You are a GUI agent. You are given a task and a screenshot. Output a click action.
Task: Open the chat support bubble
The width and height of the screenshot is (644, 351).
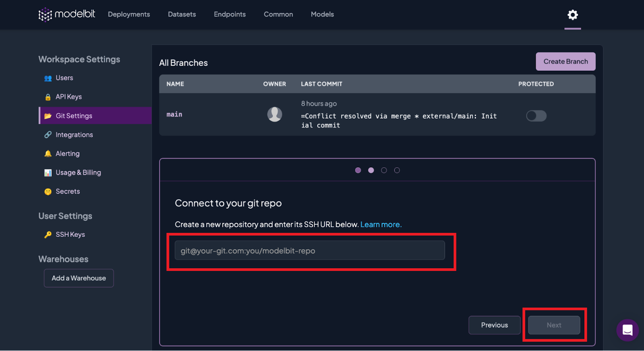point(627,330)
